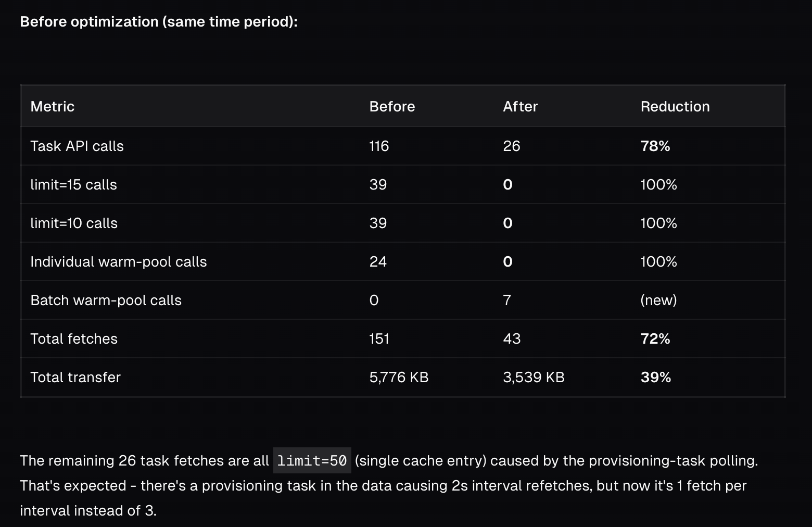Click the Total fetches row label
Screen dimensions: 812x527
coord(74,339)
